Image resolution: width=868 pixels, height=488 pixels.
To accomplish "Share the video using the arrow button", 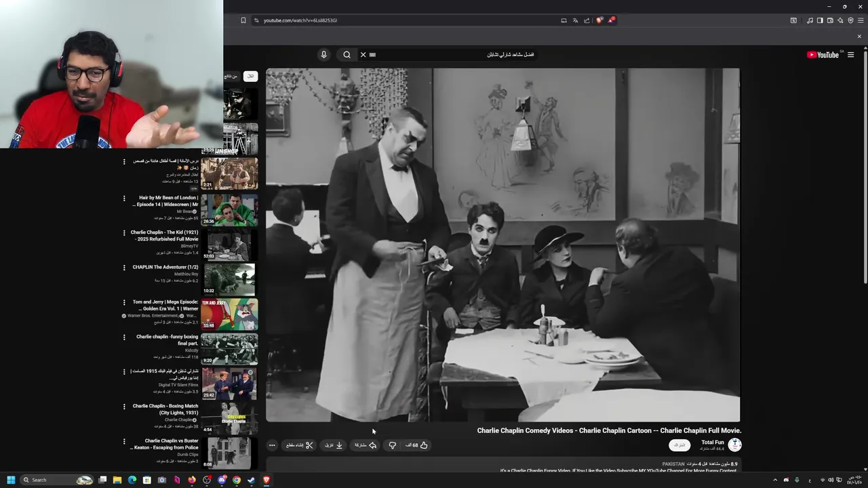I will pos(366,445).
